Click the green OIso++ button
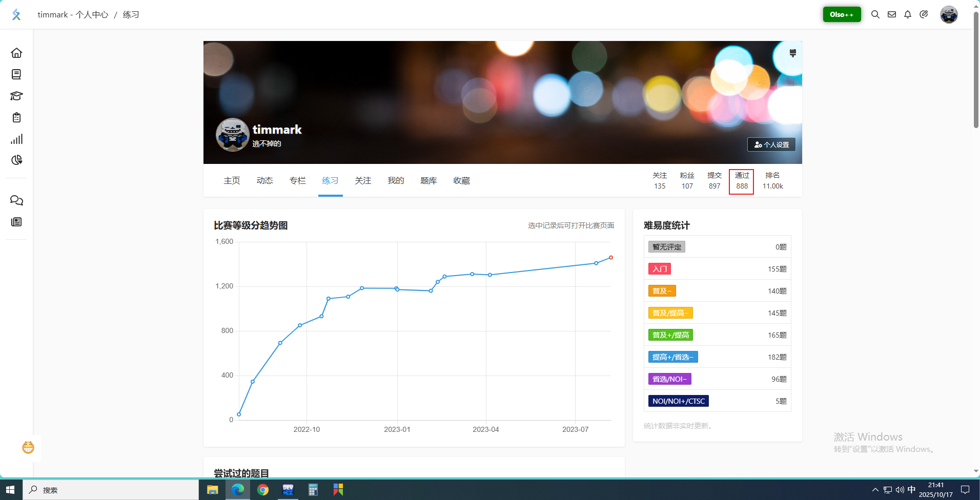 coord(842,14)
